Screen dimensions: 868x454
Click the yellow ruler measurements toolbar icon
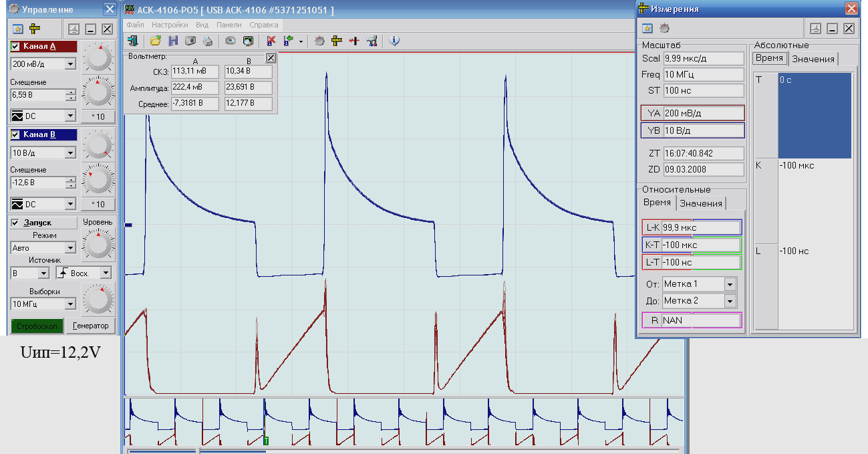[x=337, y=41]
